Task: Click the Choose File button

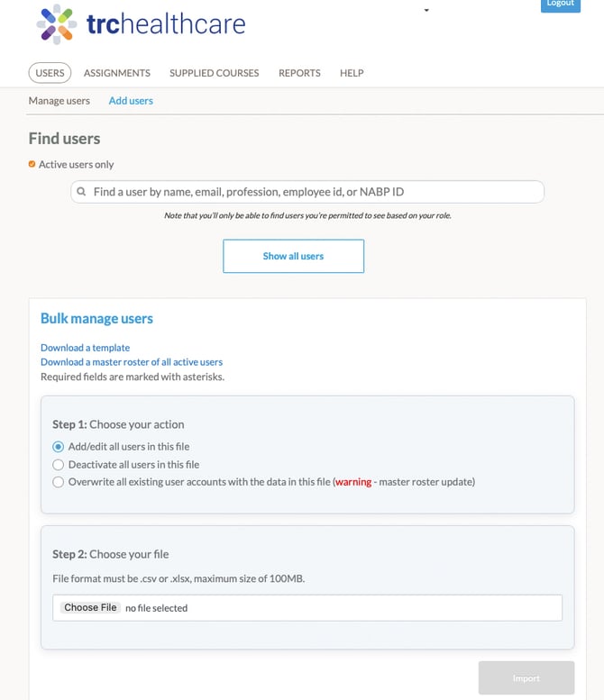Action: (x=90, y=607)
